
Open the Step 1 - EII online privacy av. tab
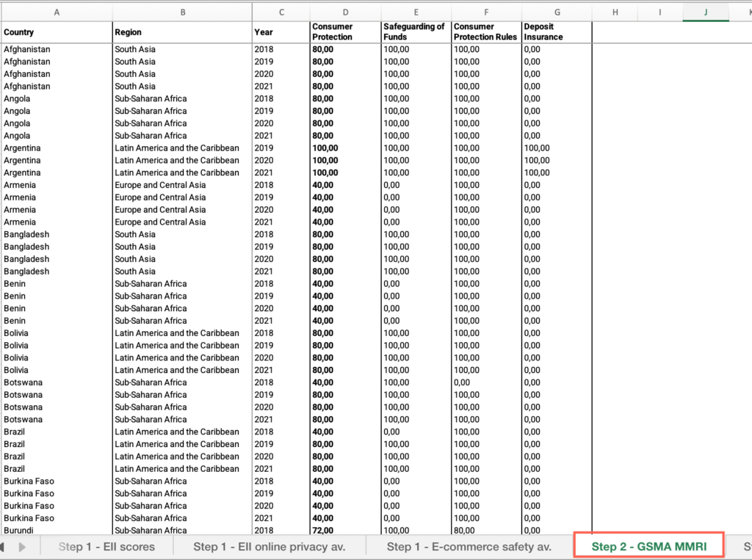click(x=269, y=547)
